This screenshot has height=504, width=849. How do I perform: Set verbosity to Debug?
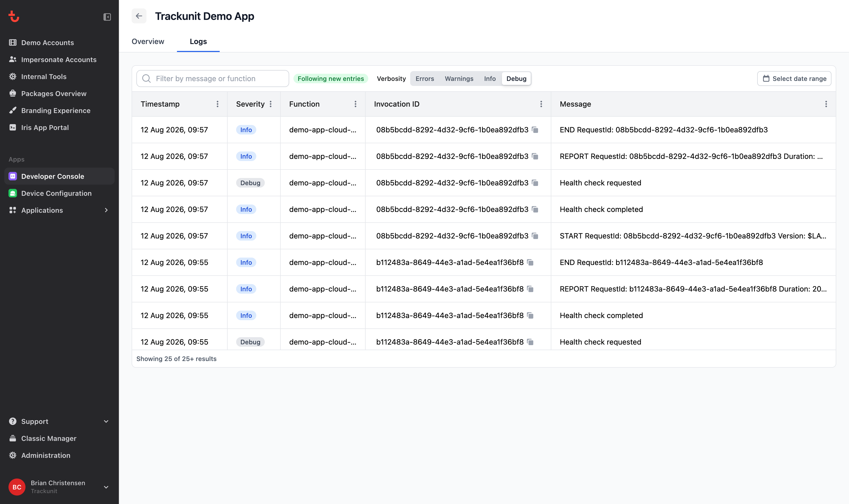coord(516,79)
